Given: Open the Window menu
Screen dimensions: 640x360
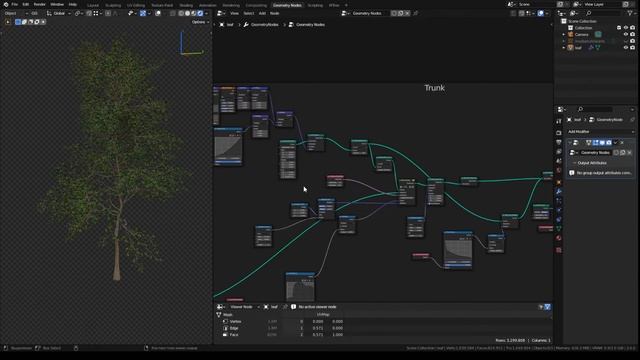Looking at the screenshot, I should [57, 4].
